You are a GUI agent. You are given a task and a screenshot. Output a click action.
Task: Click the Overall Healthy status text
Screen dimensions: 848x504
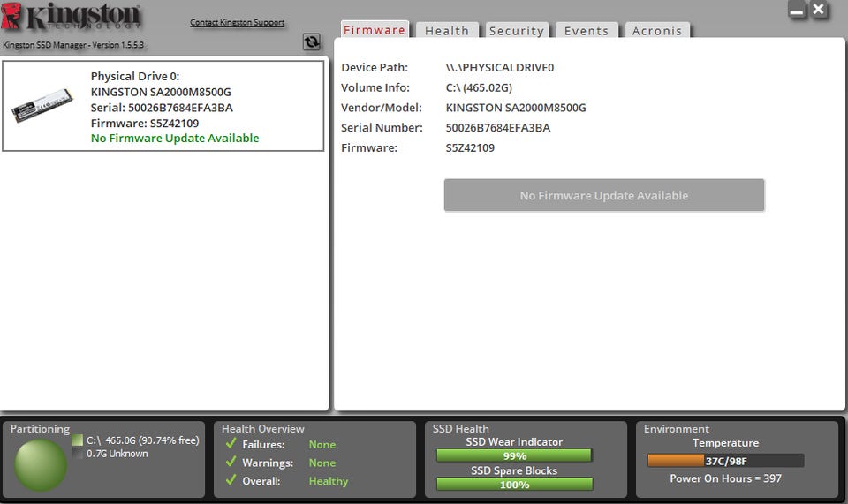(329, 481)
